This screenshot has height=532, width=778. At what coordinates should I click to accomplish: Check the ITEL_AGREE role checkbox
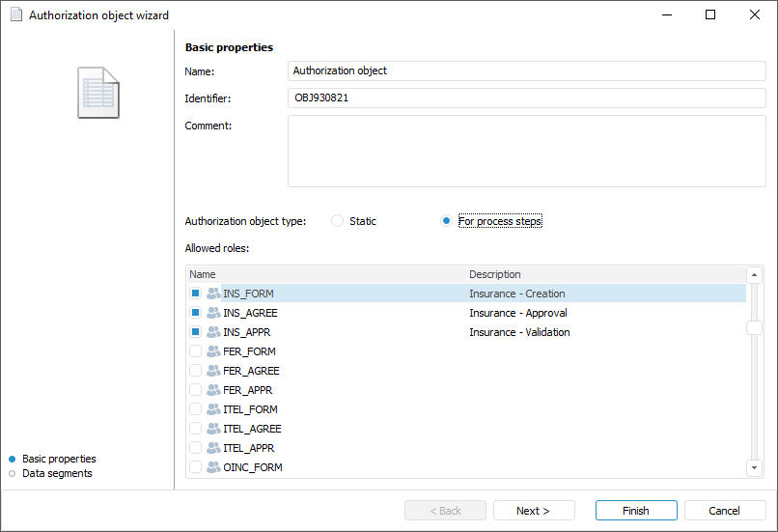(196, 429)
